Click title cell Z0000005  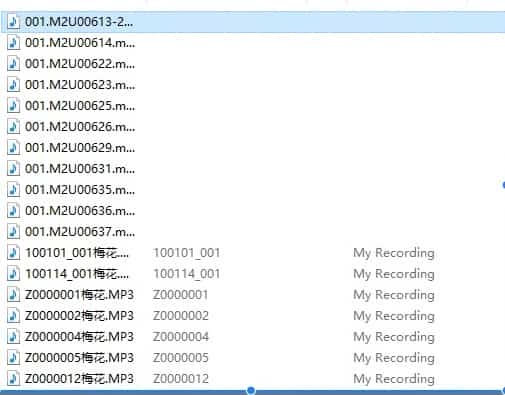point(181,358)
